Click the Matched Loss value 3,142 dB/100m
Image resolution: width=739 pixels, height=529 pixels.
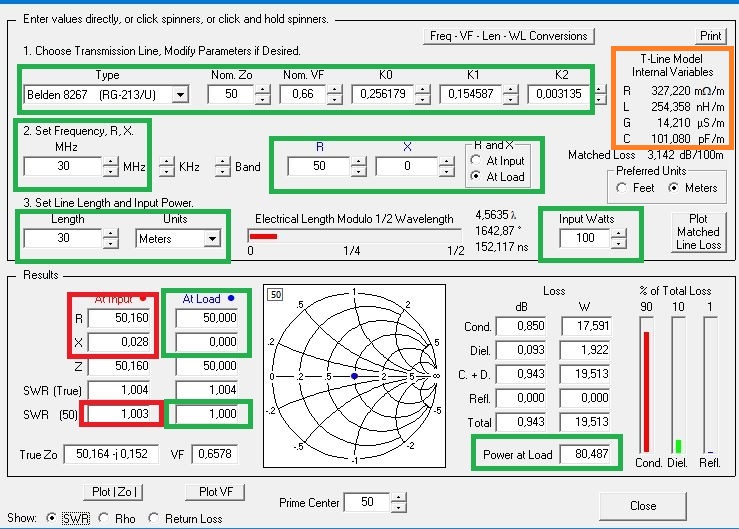[685, 155]
